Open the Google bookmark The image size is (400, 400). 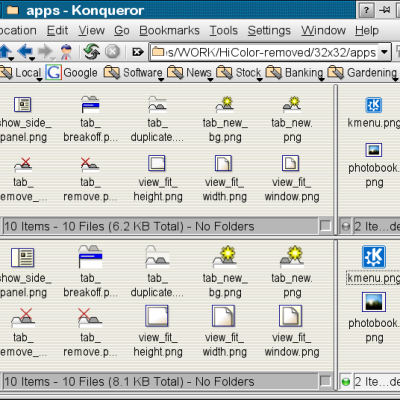click(72, 73)
